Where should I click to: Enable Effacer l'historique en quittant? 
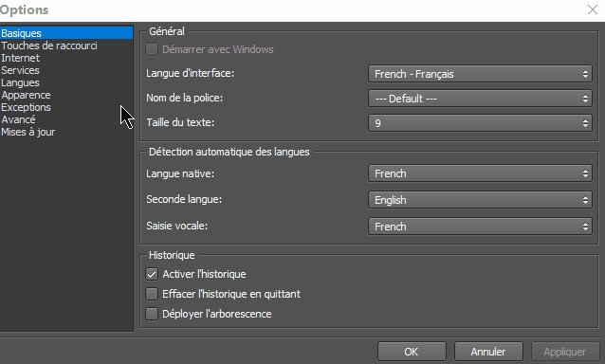point(152,294)
